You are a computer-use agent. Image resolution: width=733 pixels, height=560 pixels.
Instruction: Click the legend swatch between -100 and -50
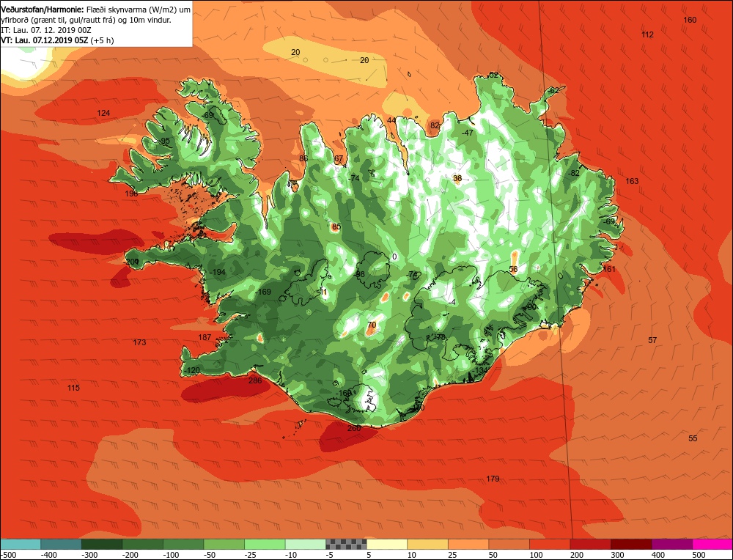[183, 544]
